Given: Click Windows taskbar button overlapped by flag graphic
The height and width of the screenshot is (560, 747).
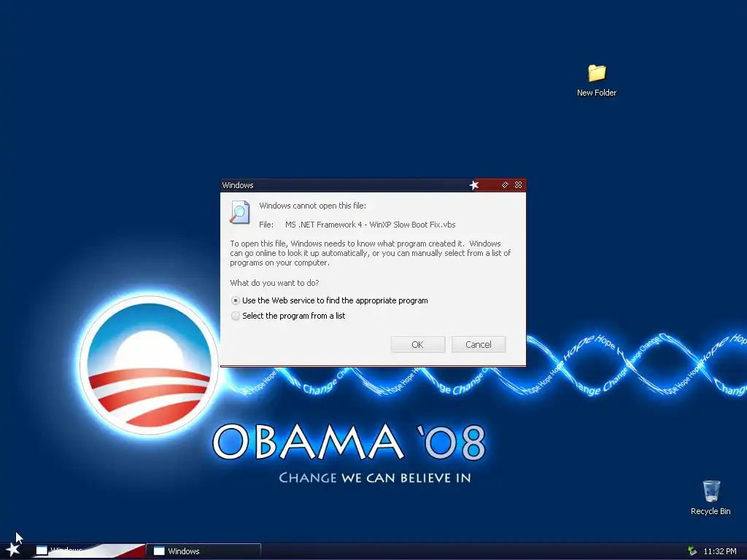Looking at the screenshot, I should 88,551.
